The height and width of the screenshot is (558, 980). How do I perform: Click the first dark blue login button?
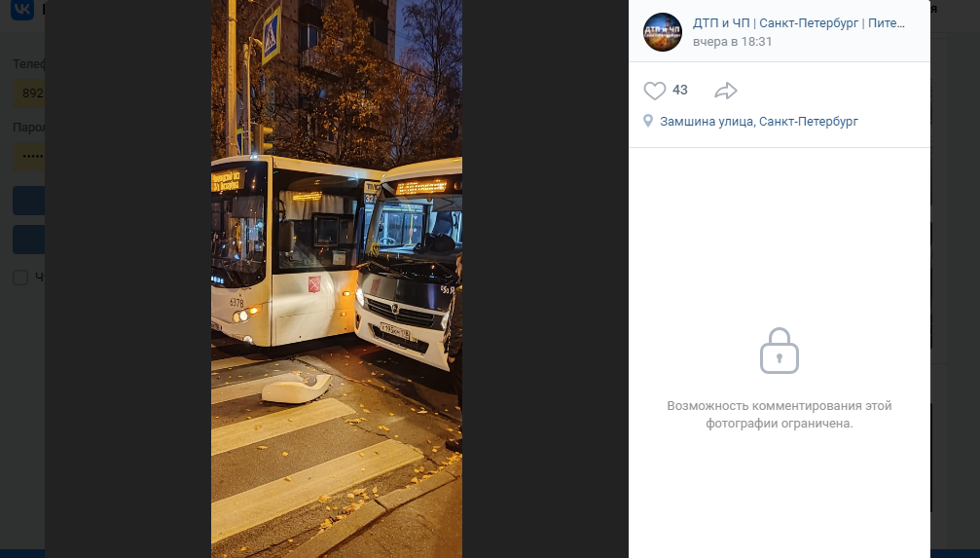click(29, 201)
